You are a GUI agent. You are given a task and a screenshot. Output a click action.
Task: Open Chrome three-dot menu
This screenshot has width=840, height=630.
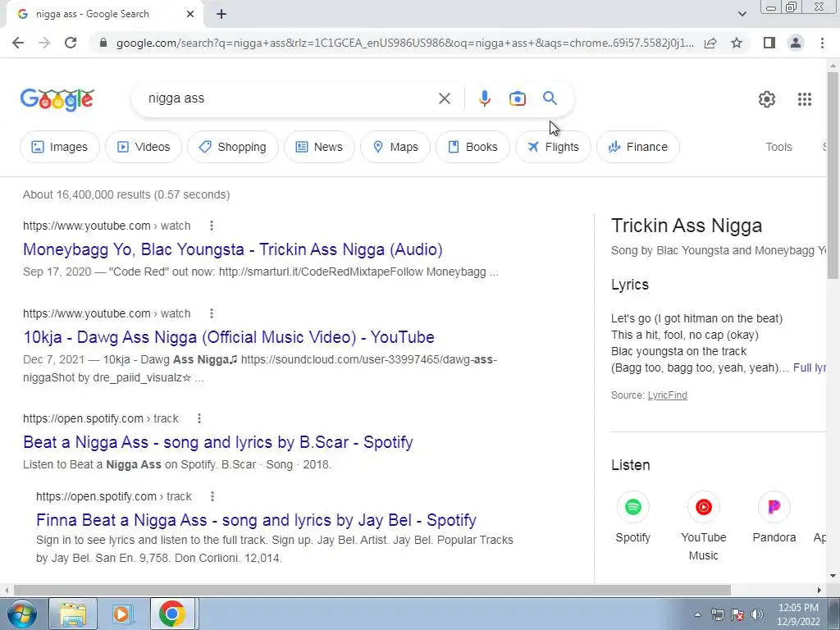[822, 43]
